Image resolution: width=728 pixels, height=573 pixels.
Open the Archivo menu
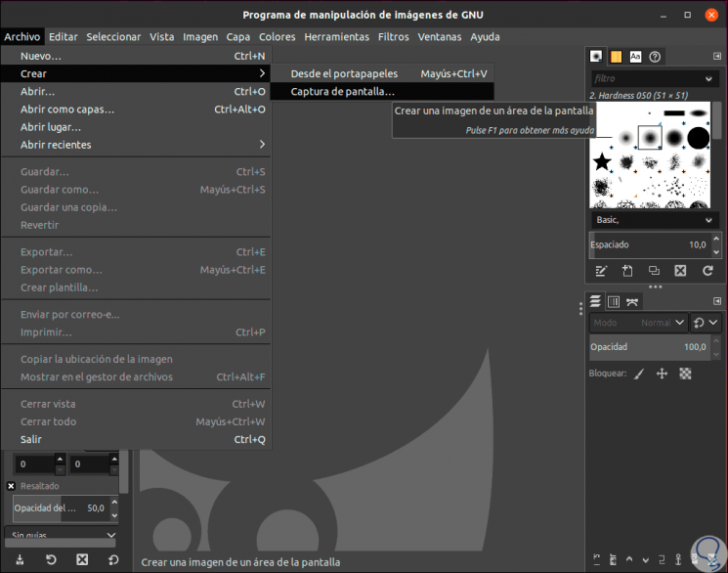click(x=22, y=37)
